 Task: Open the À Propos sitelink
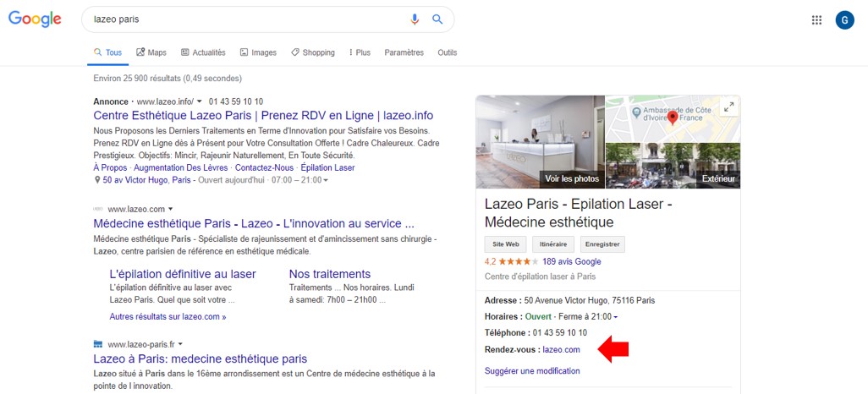tap(108, 167)
